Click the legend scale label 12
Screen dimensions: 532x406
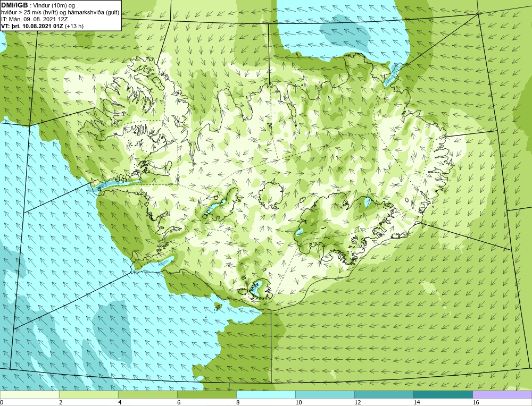tap(358, 402)
